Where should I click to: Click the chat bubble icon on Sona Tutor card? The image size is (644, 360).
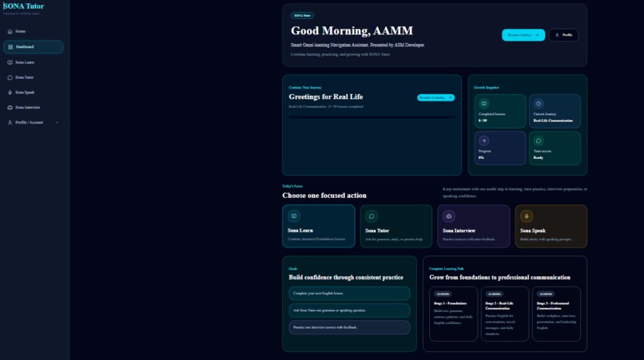tap(372, 216)
